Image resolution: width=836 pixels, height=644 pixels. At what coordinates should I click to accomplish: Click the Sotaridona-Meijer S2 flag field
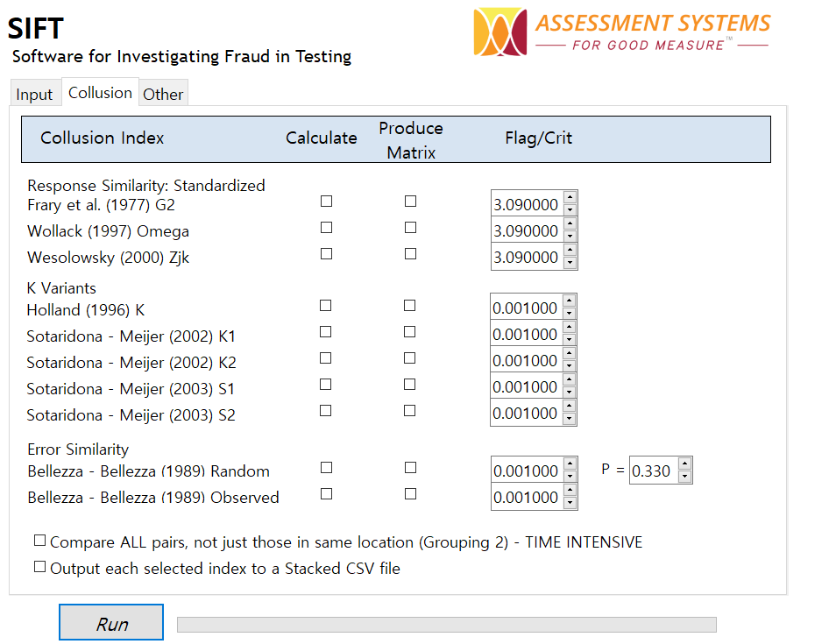tap(527, 413)
